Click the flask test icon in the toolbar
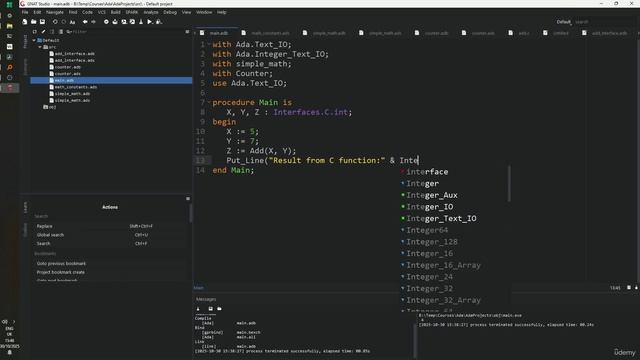Viewport: 640px width, 360px height. pos(141,22)
